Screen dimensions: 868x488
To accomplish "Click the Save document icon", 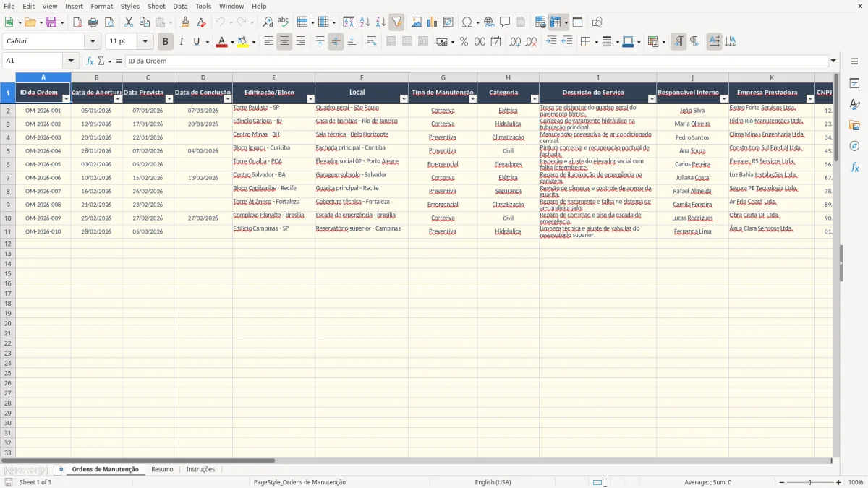I will click(51, 22).
